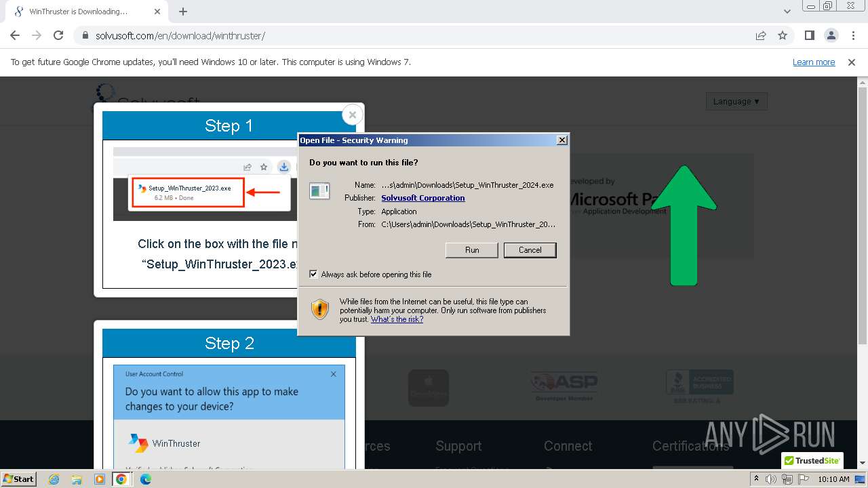868x488 pixels.
Task: Click the lock icon in address bar
Action: click(x=85, y=36)
